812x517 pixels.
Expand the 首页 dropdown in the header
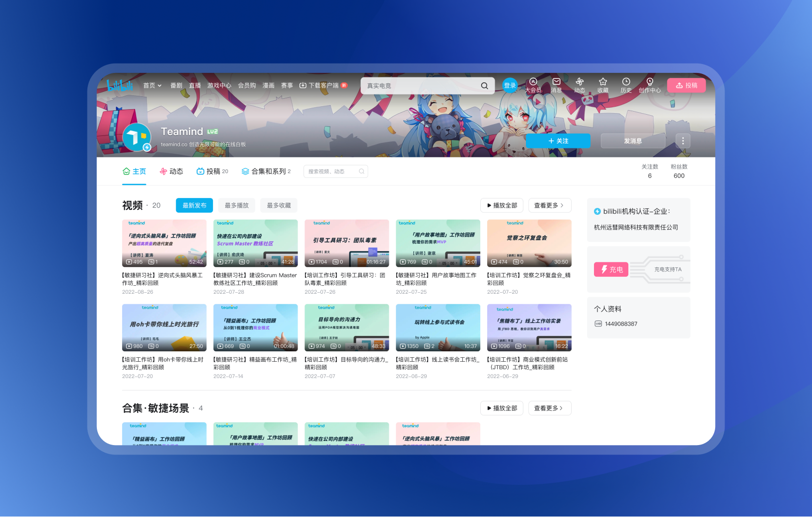pyautogui.click(x=152, y=85)
